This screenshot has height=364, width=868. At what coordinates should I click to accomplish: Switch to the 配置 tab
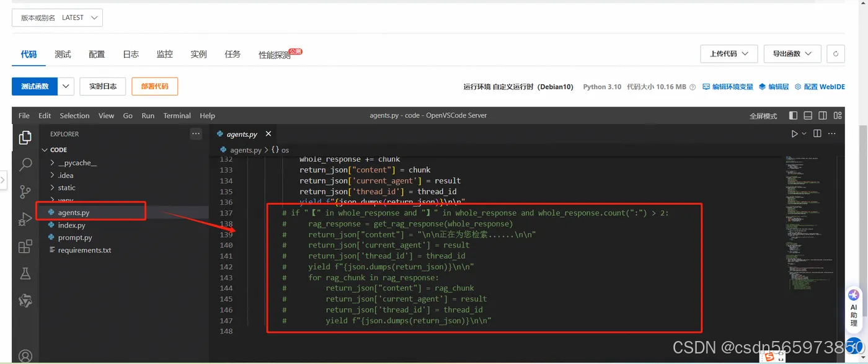[97, 55]
